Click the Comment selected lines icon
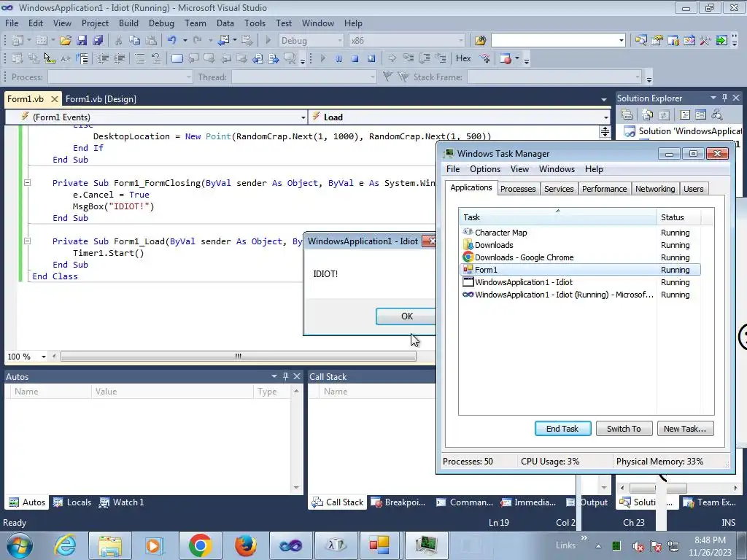Screen dimensions: 747x560 [139, 58]
